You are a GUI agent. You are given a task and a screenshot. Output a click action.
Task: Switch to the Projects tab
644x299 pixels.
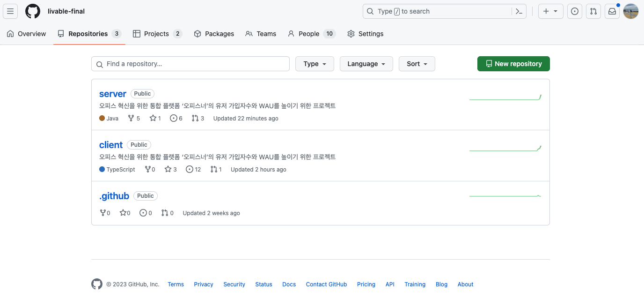(x=157, y=34)
